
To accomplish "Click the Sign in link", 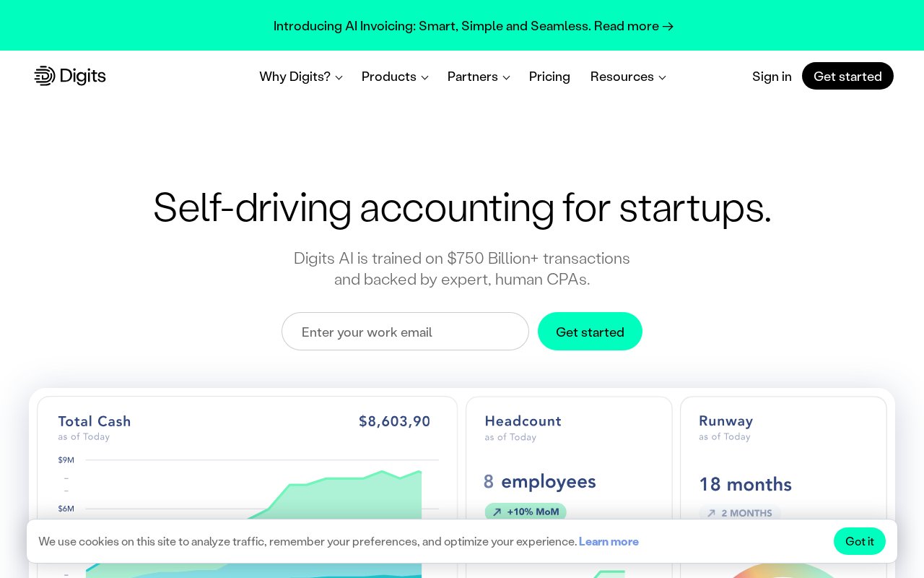I will [772, 77].
